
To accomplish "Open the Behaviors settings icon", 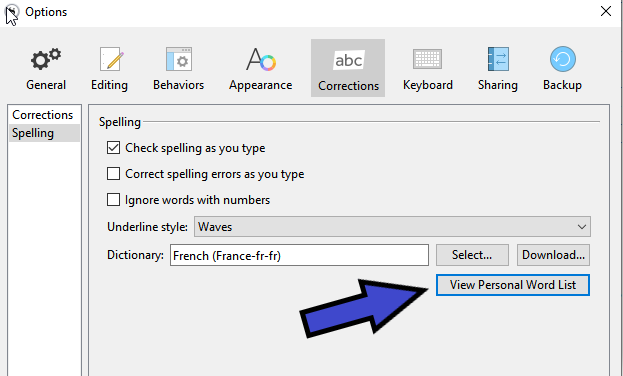I will [179, 60].
